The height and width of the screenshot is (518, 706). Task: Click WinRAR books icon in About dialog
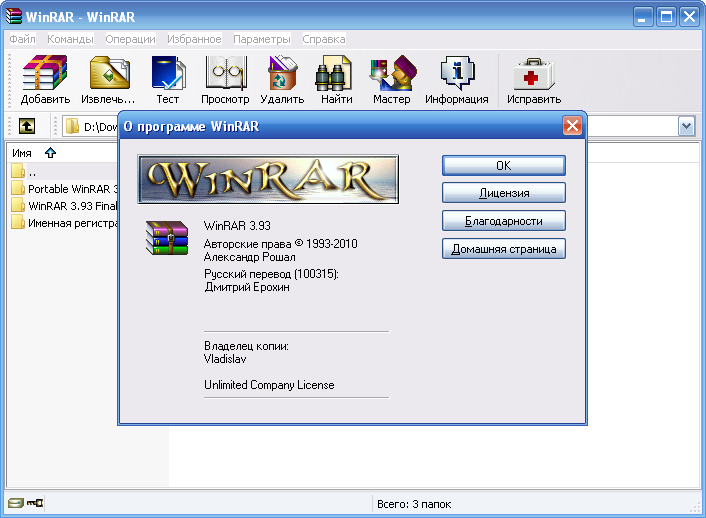tap(167, 238)
